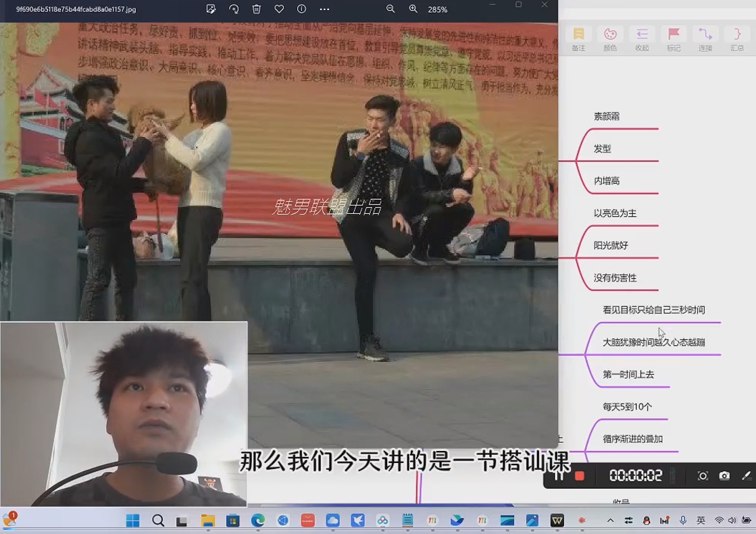Open the file info panel icon
756x534 pixels.
click(x=302, y=9)
